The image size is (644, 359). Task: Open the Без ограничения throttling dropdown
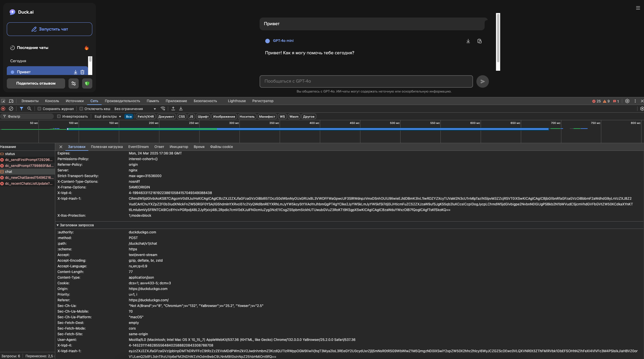click(x=135, y=109)
